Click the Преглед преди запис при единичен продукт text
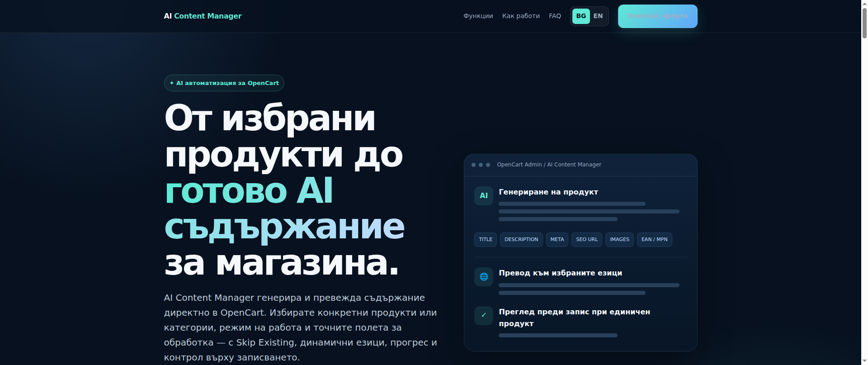 point(574,318)
